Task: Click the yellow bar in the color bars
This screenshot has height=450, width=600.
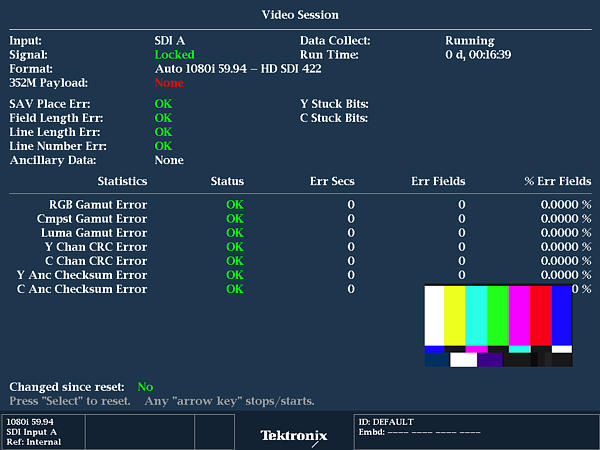Action: 454,315
